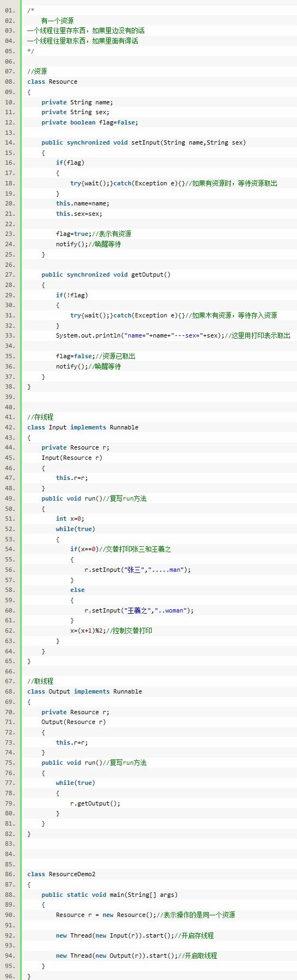Click 'Resource r = new Resource();' line

(146, 915)
